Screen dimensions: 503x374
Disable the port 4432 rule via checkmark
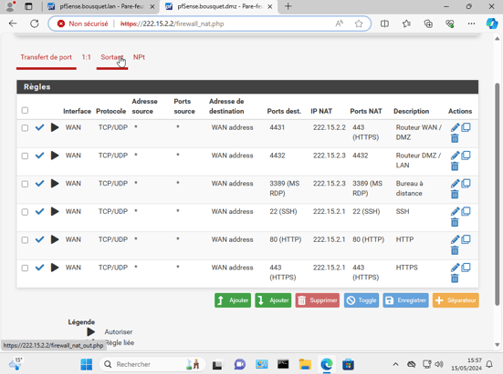coord(40,155)
